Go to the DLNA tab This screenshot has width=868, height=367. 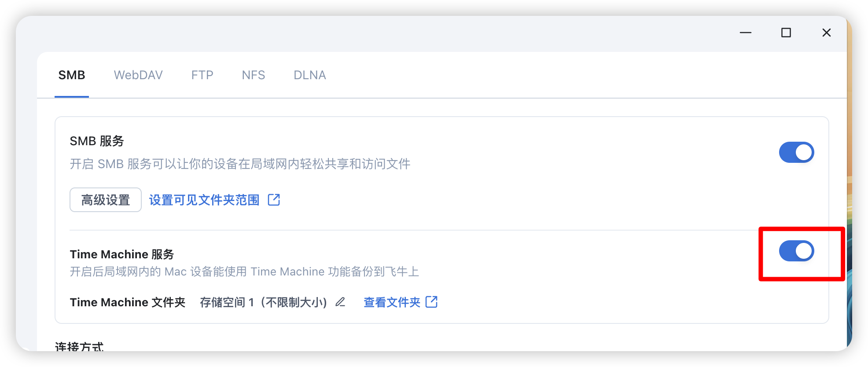coord(310,75)
